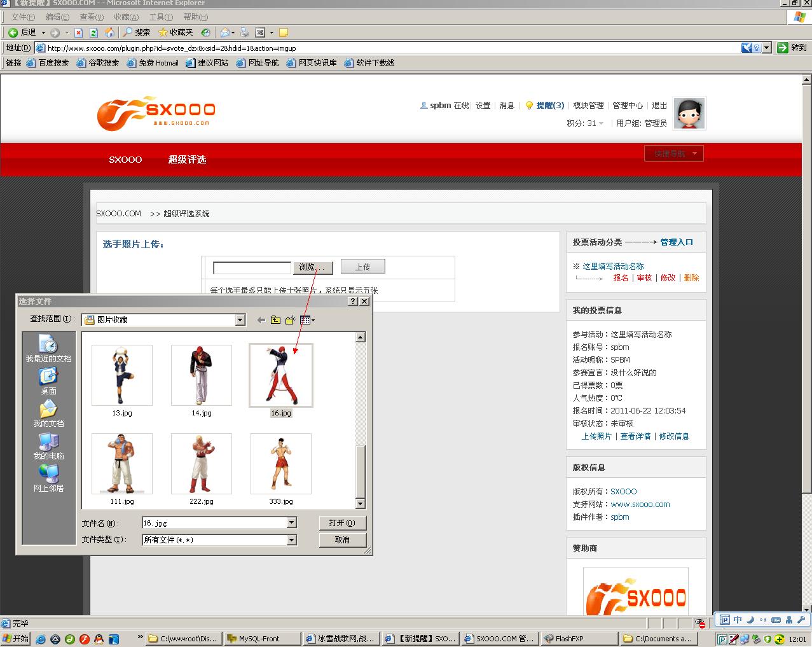
Task: Open 我的文档 in dialog sidebar
Action: [x=48, y=414]
